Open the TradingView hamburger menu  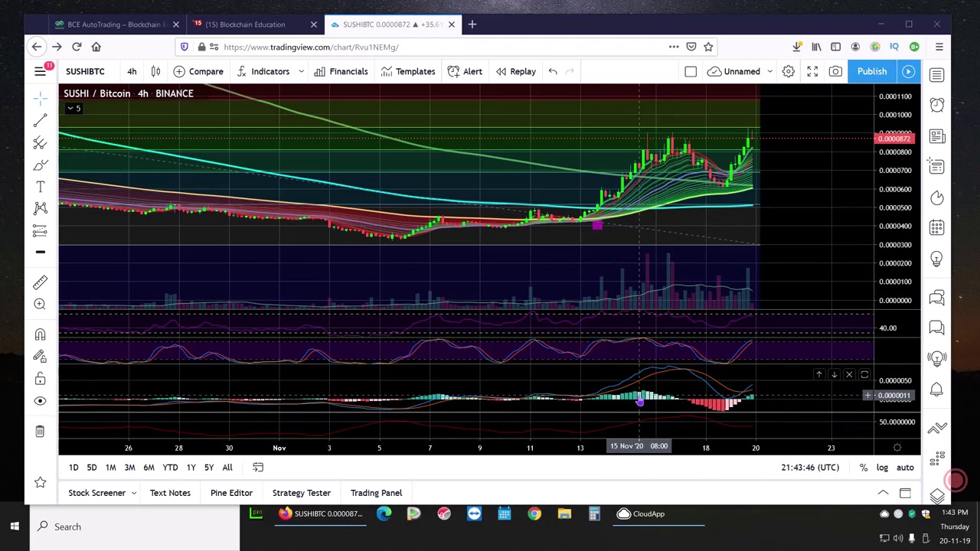(x=40, y=71)
